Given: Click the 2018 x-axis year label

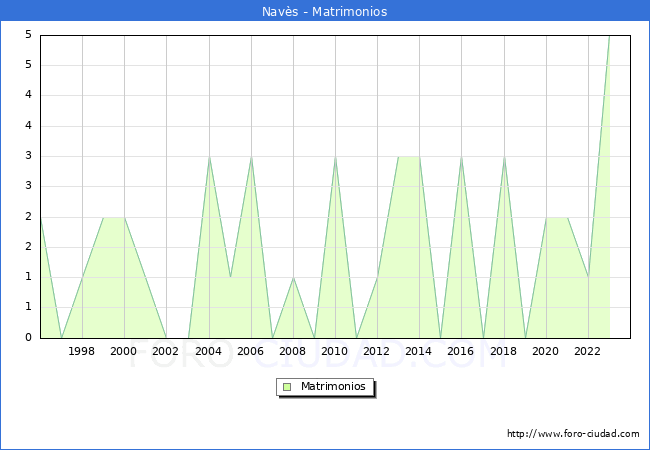Looking at the screenshot, I should (503, 351).
